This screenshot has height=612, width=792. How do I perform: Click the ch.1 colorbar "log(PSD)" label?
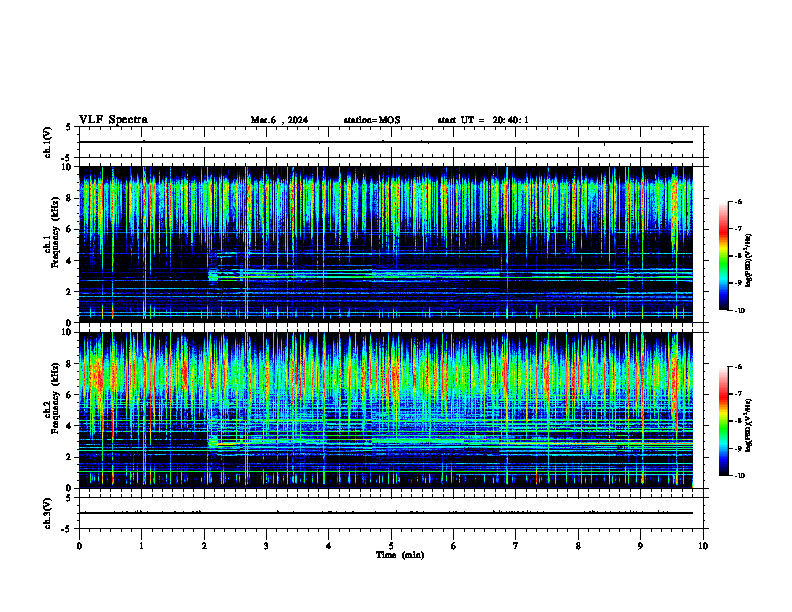(x=749, y=261)
